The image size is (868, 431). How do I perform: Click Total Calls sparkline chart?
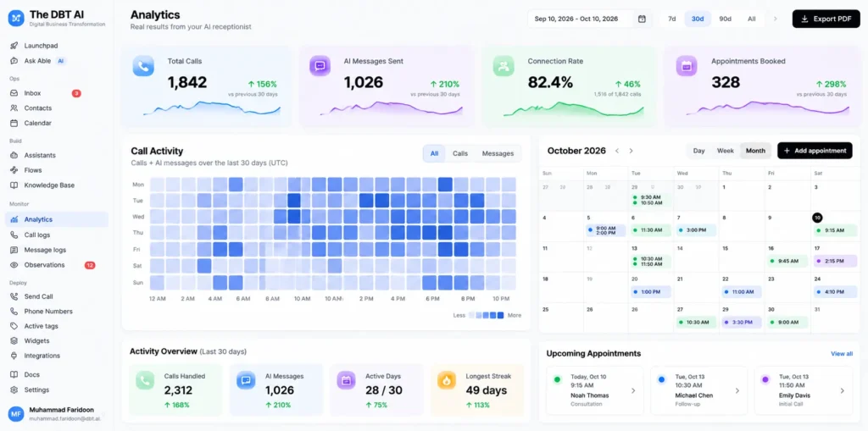tap(212, 108)
